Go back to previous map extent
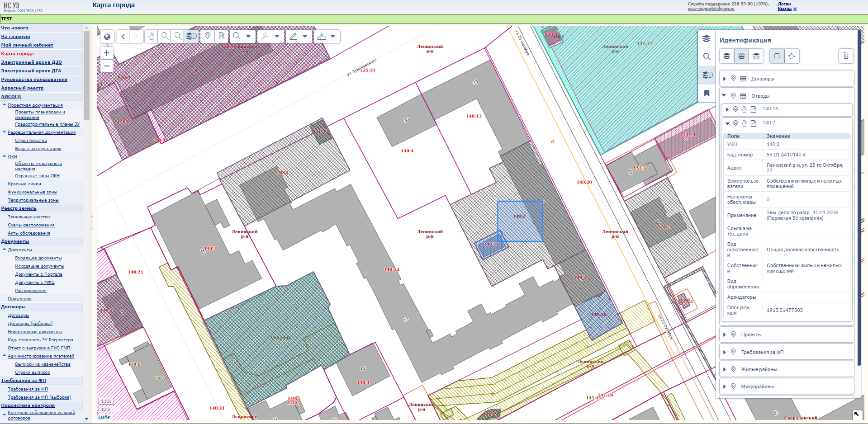Screen dimensions: 868x424 click(123, 37)
